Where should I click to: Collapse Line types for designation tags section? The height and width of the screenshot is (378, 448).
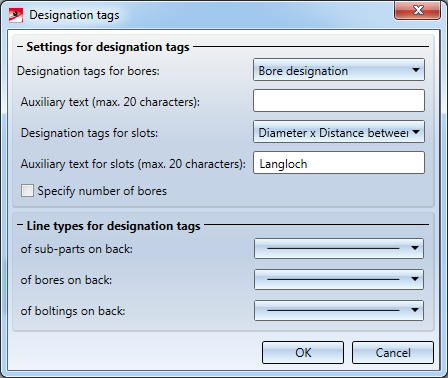click(20, 226)
